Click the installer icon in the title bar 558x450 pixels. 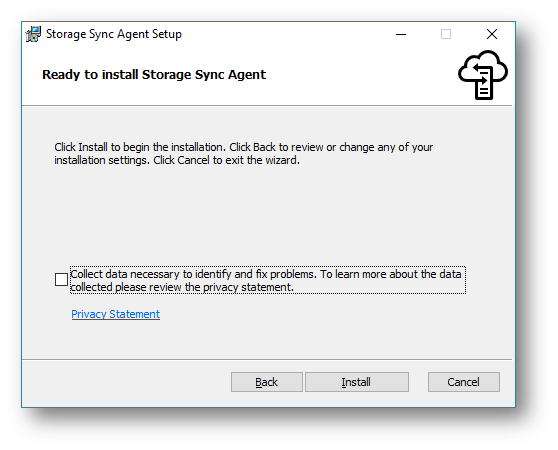pos(33,34)
